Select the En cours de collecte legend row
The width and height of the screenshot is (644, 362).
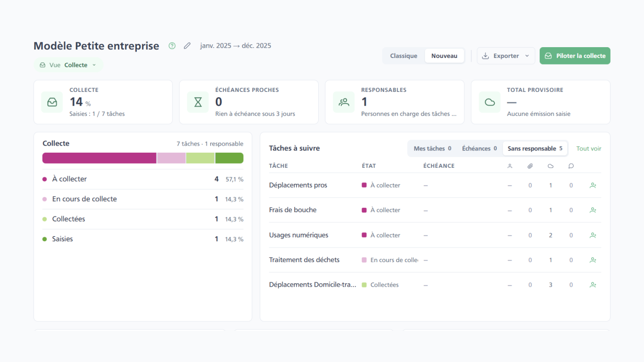(x=143, y=199)
